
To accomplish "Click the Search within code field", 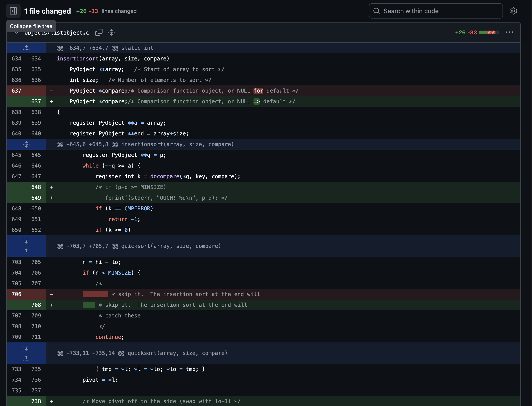I will pos(436,11).
